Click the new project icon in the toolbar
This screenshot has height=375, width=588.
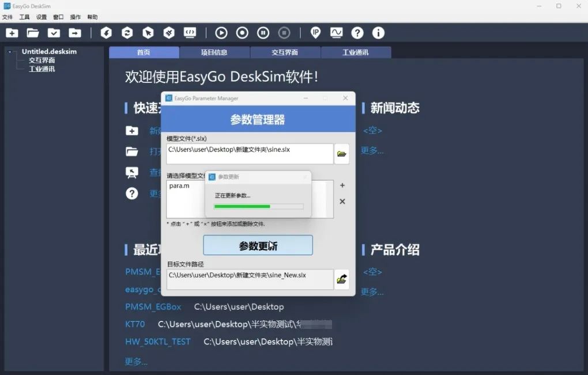coord(12,33)
